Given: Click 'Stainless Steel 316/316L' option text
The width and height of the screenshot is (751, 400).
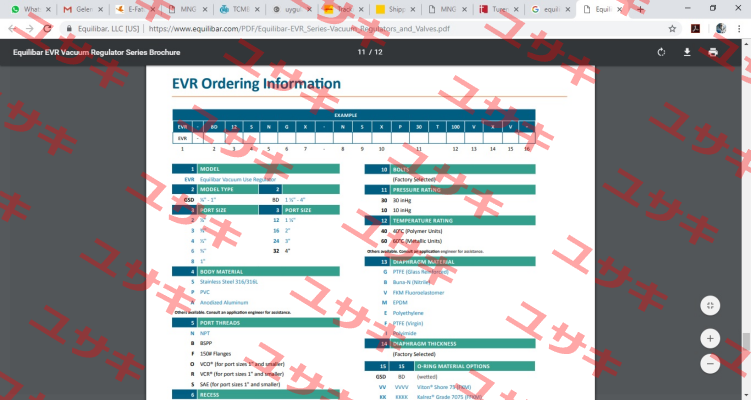Looking at the screenshot, I should click(x=229, y=282).
